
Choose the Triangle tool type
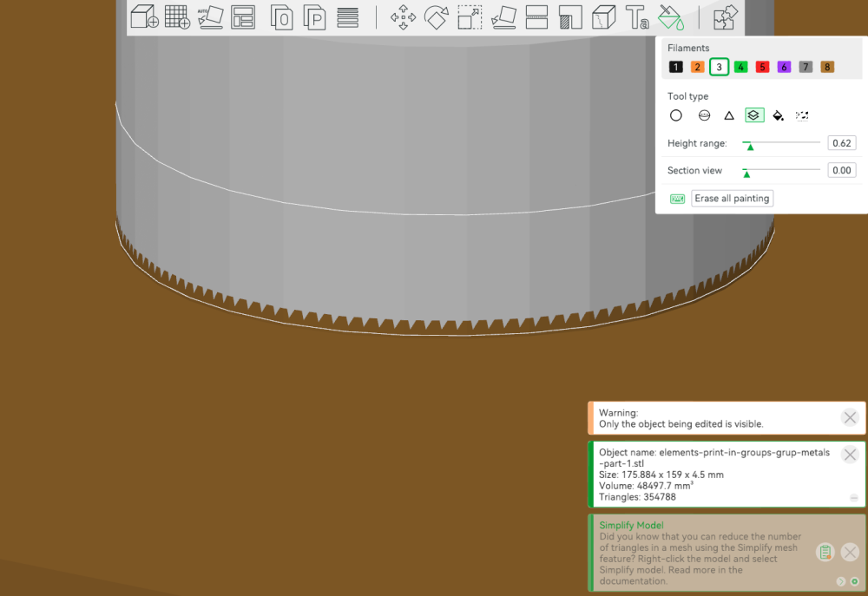coord(729,115)
